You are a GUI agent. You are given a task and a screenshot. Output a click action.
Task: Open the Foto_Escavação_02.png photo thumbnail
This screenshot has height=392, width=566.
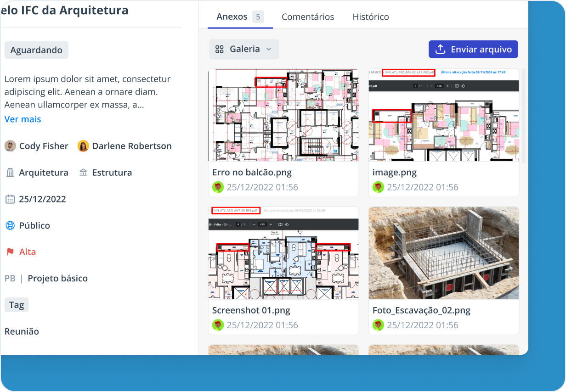pyautogui.click(x=444, y=253)
